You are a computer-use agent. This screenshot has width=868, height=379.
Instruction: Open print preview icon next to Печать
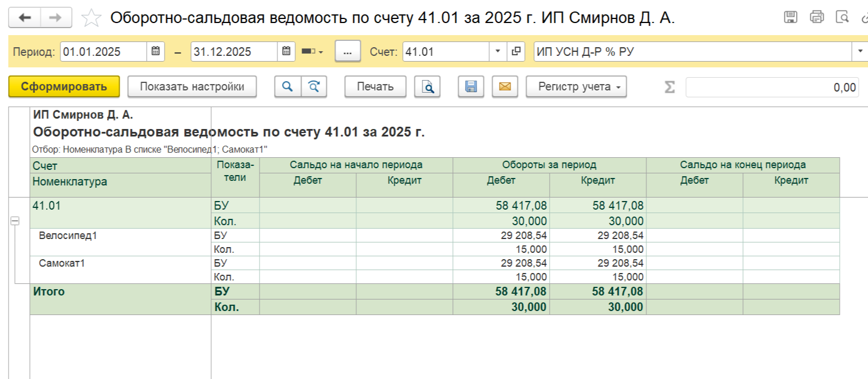(428, 87)
